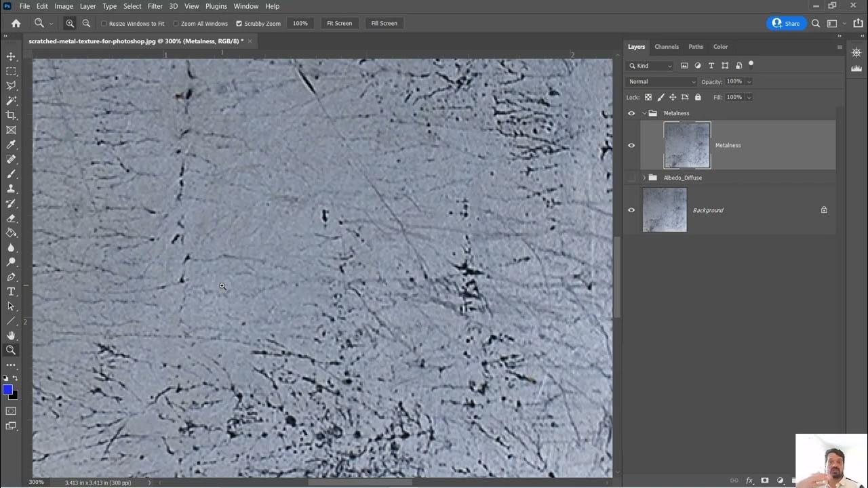The width and height of the screenshot is (868, 488).
Task: Lock all layer attributes
Action: 696,97
